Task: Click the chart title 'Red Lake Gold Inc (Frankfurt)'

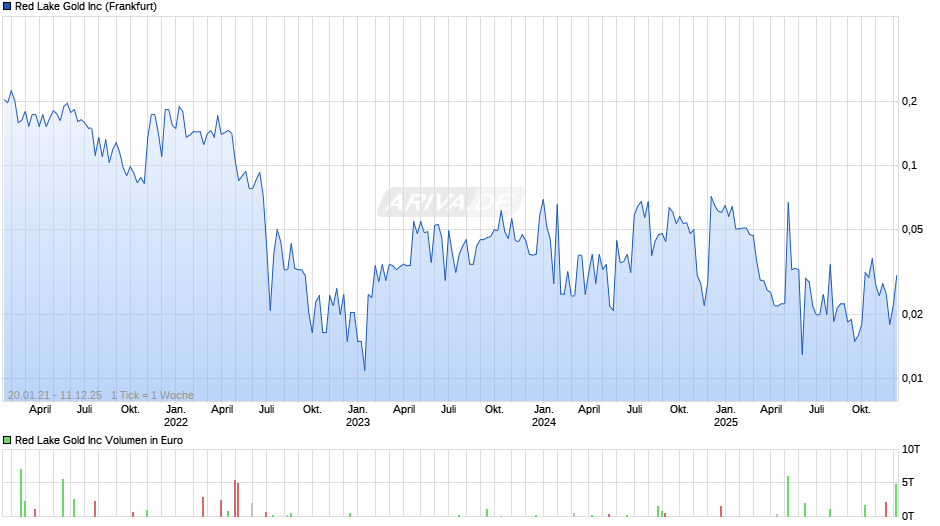Action: (x=86, y=7)
